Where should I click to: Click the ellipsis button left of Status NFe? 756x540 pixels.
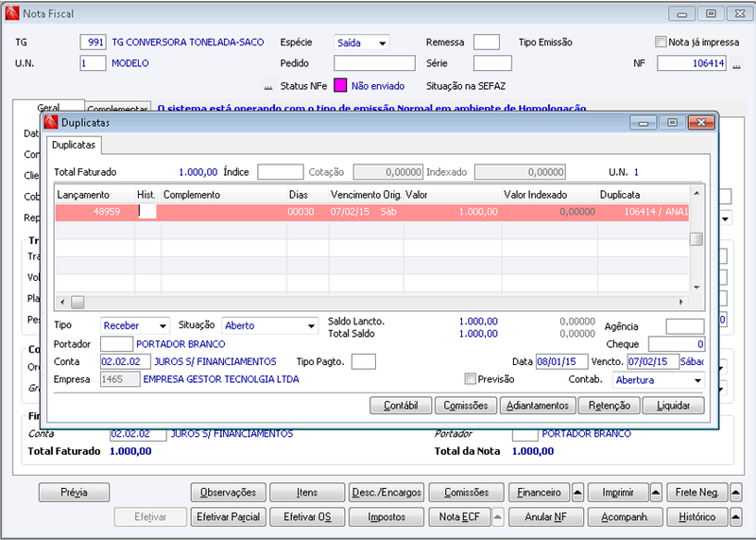(268, 86)
